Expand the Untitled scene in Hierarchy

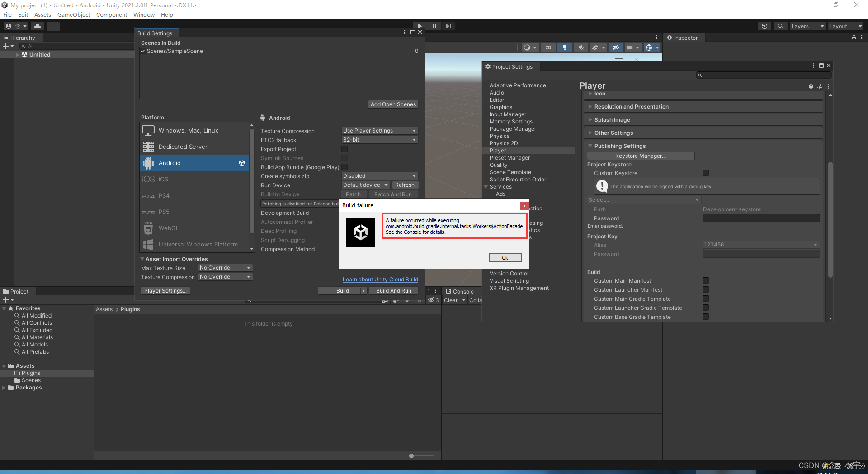pyautogui.click(x=18, y=55)
